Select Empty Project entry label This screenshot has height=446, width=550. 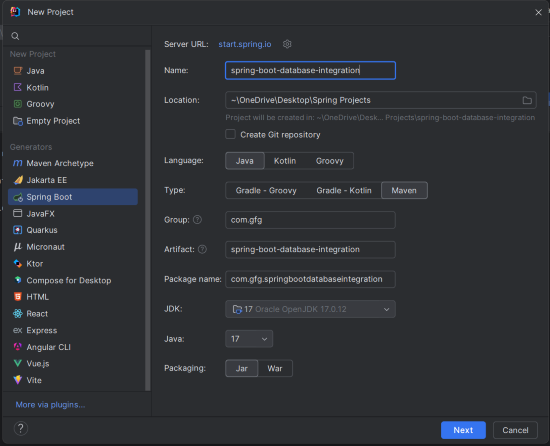tap(53, 121)
